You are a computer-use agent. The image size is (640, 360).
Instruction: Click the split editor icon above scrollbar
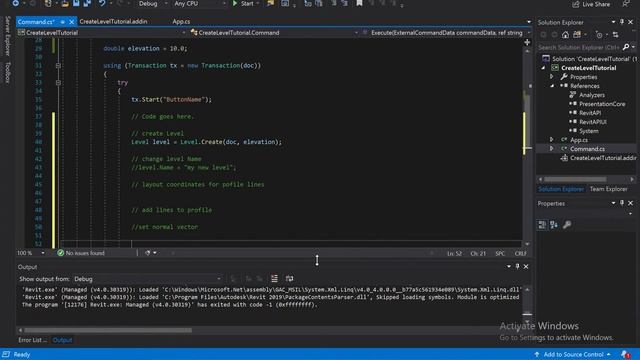pos(527,42)
